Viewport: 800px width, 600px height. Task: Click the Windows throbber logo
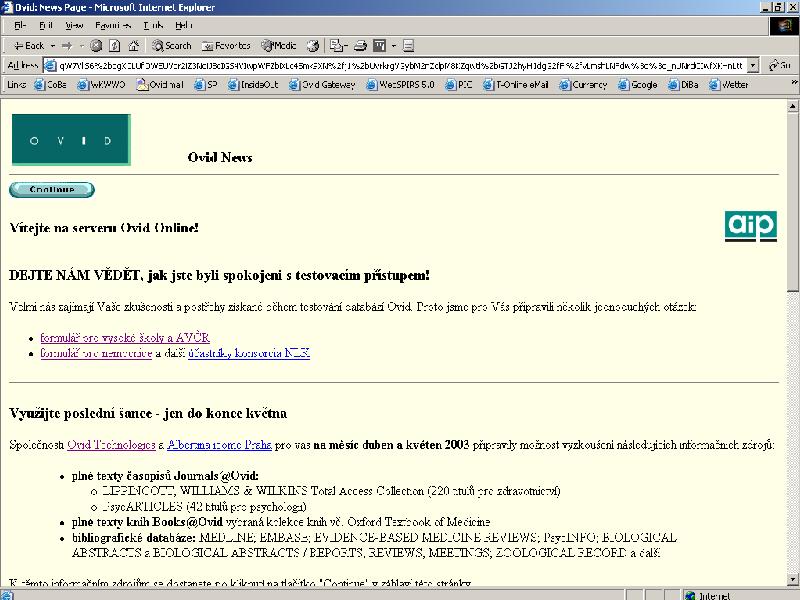click(784, 26)
